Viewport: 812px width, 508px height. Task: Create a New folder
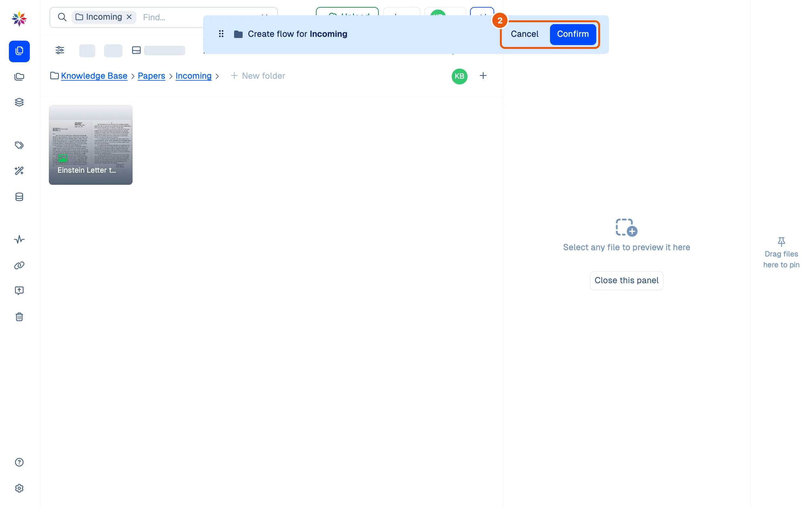(258, 76)
